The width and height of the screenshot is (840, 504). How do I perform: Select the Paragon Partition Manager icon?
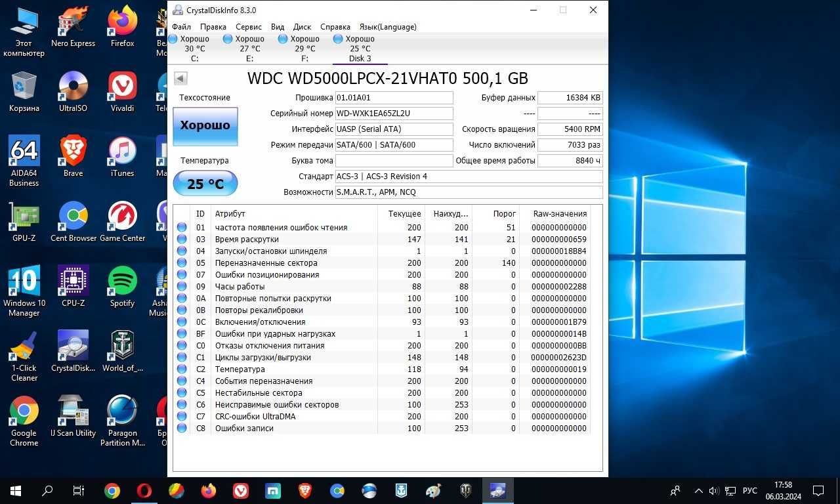coord(122,421)
